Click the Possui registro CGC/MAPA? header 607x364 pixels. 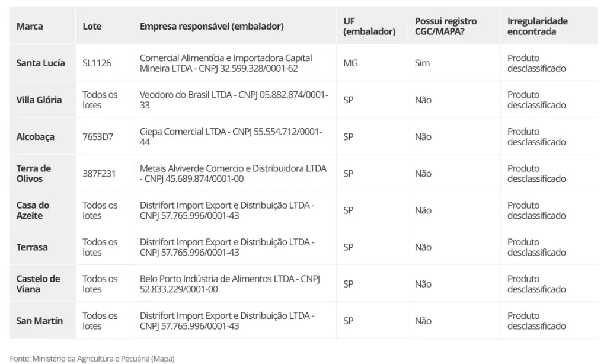[445, 27]
